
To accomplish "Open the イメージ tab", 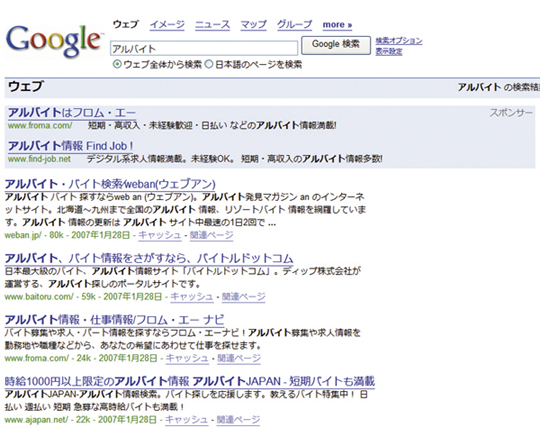I will 167,25.
